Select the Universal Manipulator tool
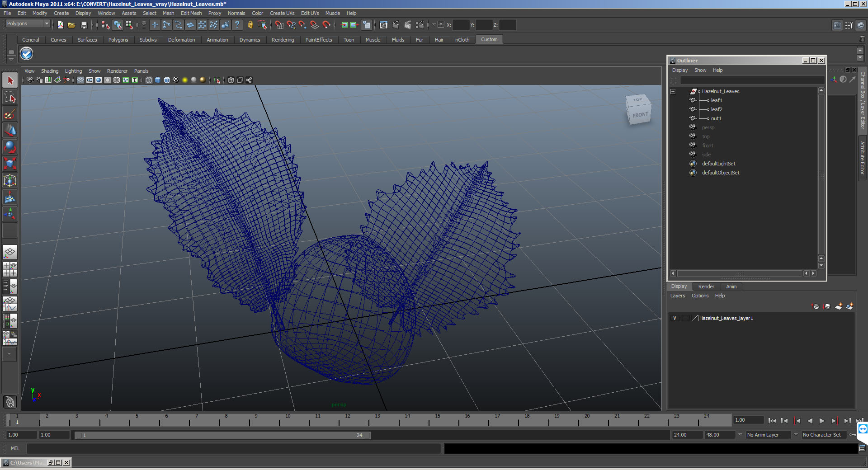 (10, 180)
